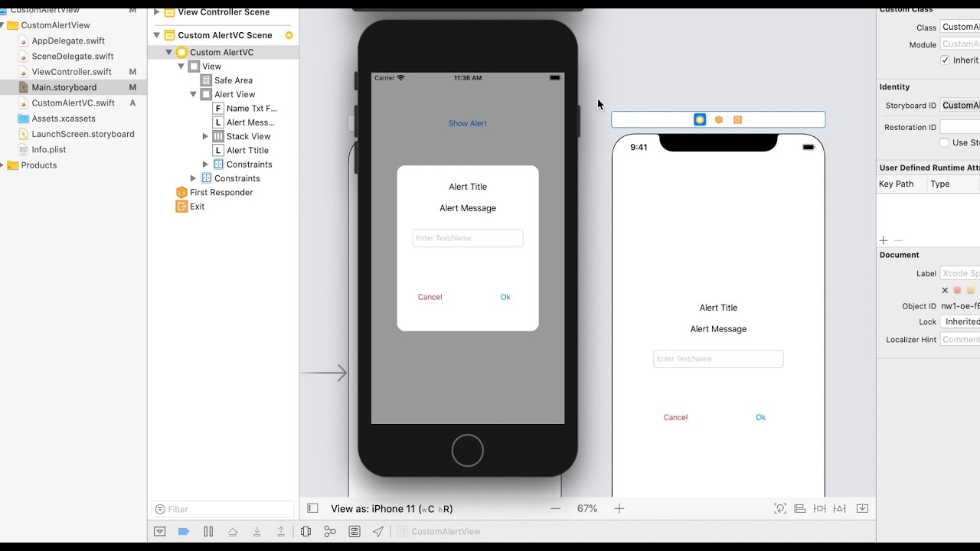Select Safe Area in outline
The width and height of the screenshot is (980, 551).
click(234, 80)
